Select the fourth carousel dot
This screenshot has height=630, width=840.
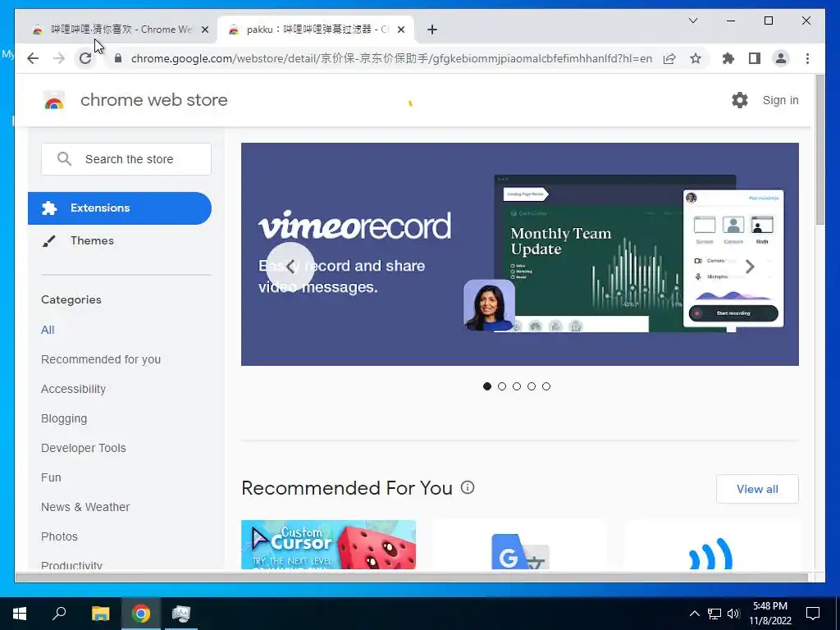[532, 386]
